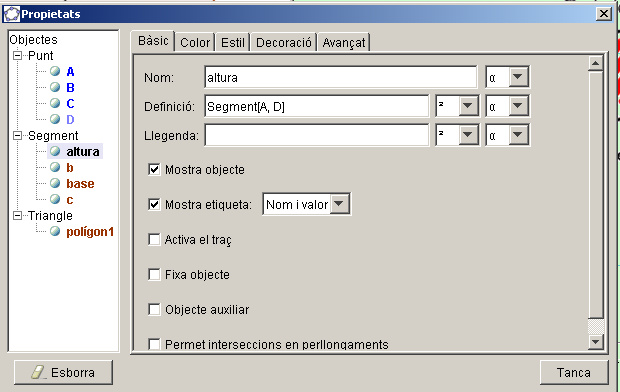Select point C in the object tree

pyautogui.click(x=70, y=104)
